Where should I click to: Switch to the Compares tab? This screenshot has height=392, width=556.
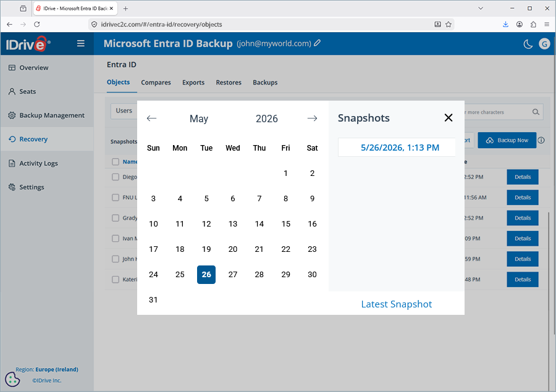pos(156,82)
